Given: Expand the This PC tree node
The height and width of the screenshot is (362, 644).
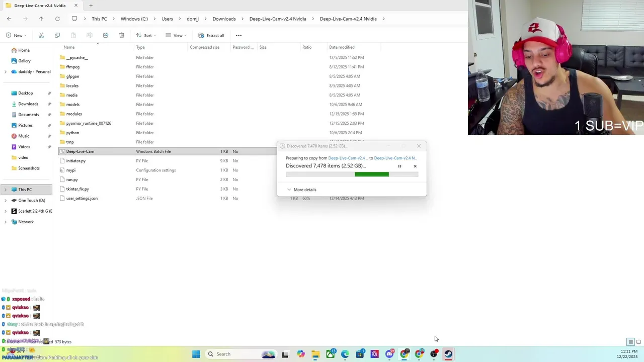Looking at the screenshot, I should coord(6,190).
